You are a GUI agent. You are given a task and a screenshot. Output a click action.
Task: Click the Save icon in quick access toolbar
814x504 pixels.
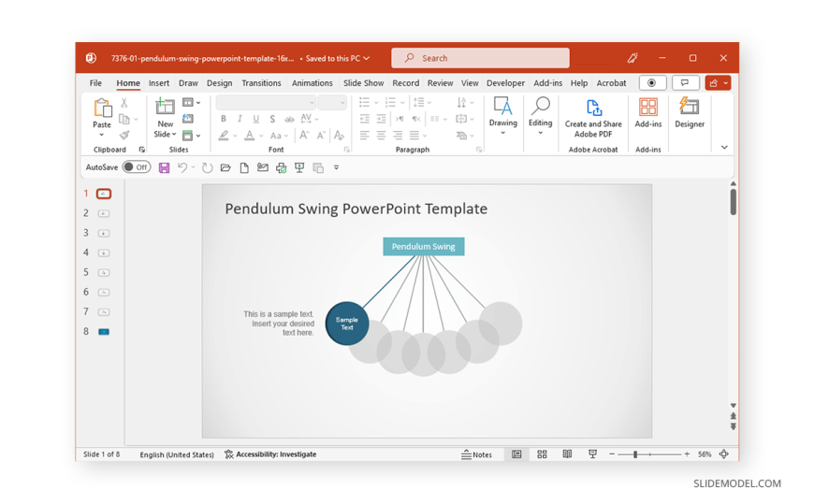pos(164,167)
